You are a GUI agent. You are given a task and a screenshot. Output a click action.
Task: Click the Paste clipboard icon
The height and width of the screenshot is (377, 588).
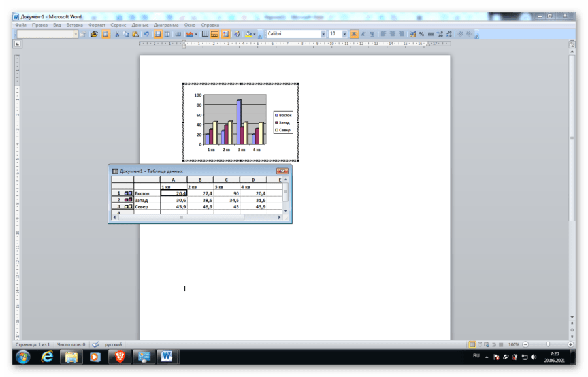point(135,34)
